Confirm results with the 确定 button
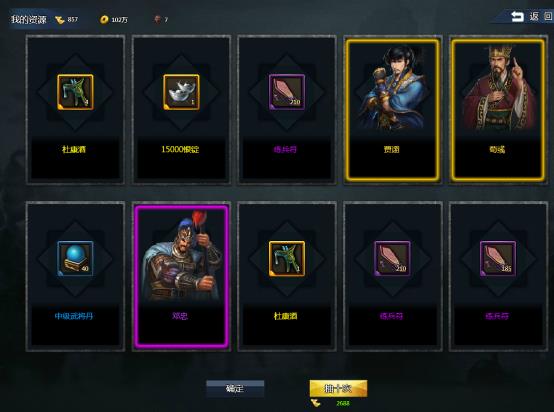The image size is (554, 412). click(235, 388)
